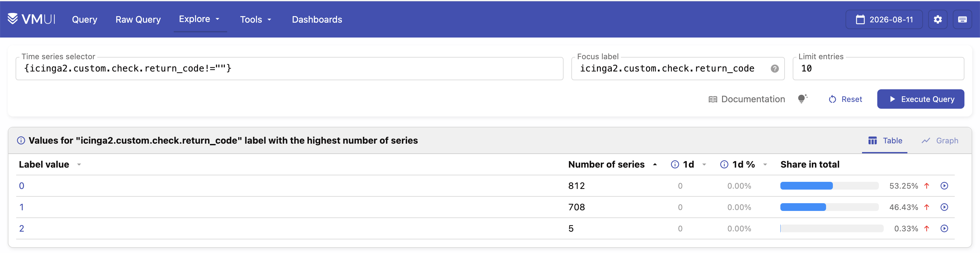
Task: Run the Execute Query button
Action: pyautogui.click(x=921, y=99)
